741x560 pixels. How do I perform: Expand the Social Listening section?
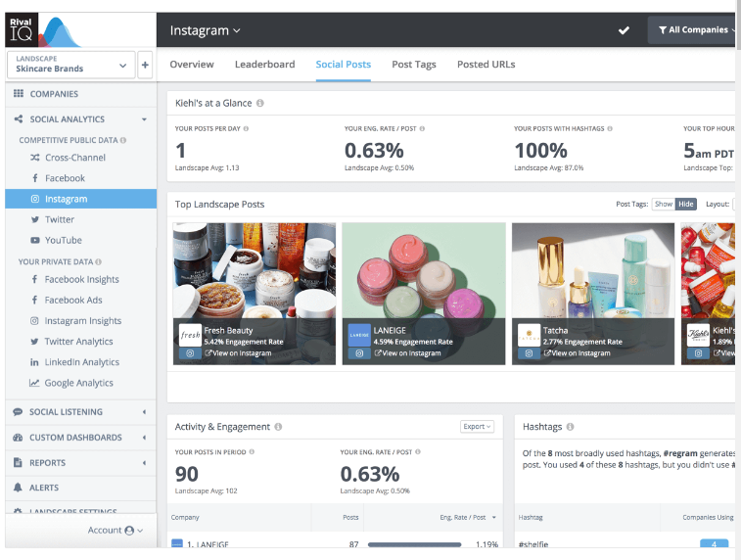pos(144,412)
